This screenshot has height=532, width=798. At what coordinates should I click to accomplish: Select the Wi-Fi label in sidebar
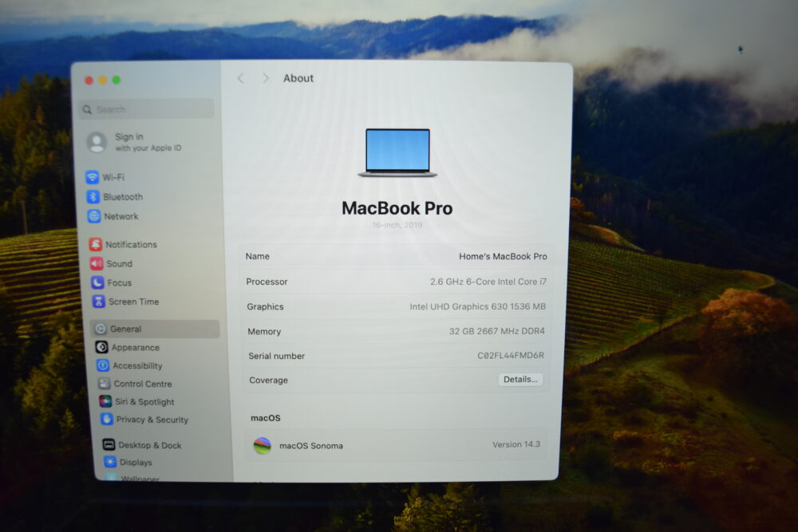coord(113,177)
